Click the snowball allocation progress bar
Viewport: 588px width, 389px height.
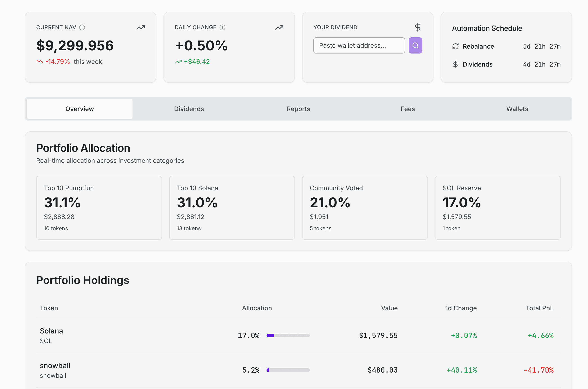point(288,370)
